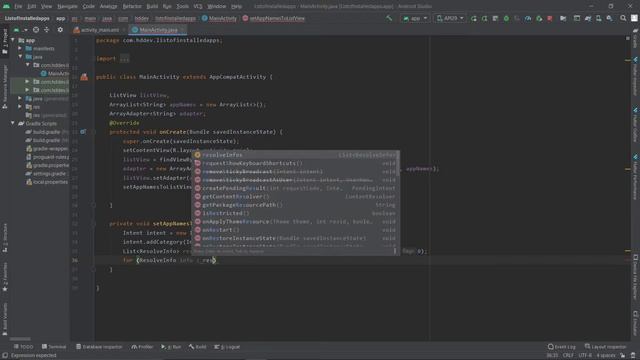Screen dimensions: 640x360
Task: Click CRLF line separator in status bar
Action: (x=568, y=356)
